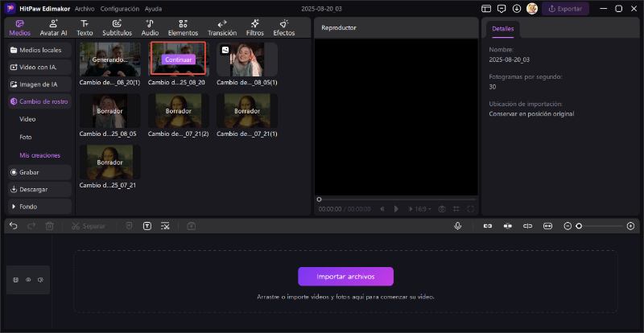This screenshot has height=333, width=644.
Task: Select Imagen de IA in sidebar
Action: [x=39, y=84]
